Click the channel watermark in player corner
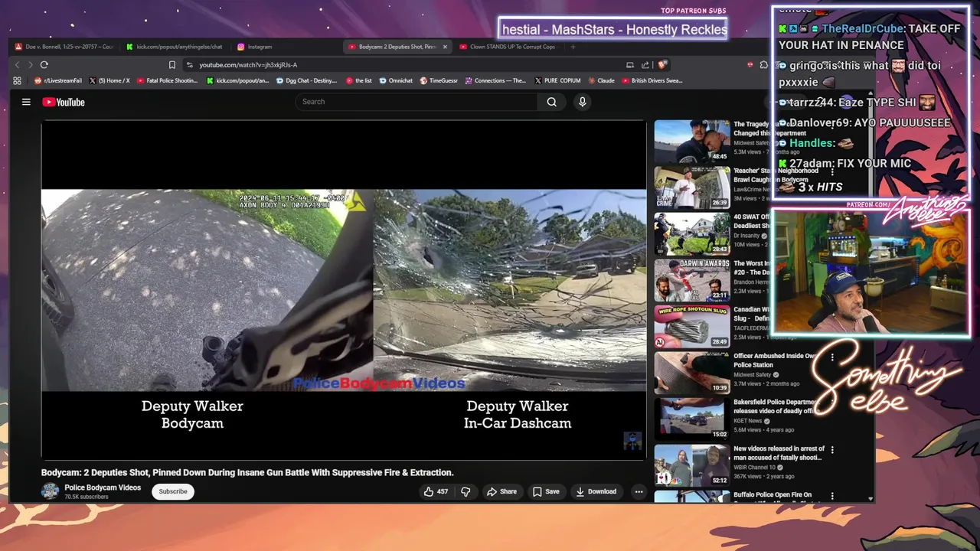Image resolution: width=980 pixels, height=551 pixels. (x=632, y=441)
